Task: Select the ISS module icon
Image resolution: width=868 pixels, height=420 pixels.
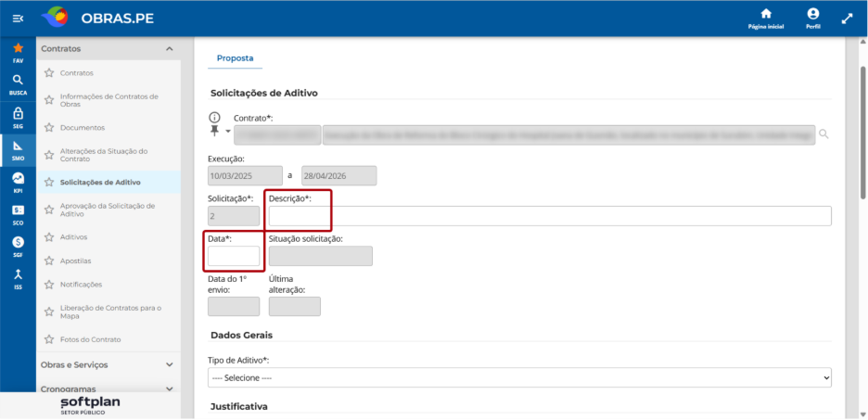Action: click(18, 279)
